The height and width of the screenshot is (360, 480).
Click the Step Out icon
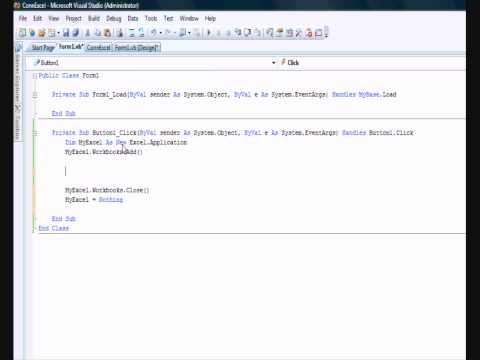(x=257, y=33)
